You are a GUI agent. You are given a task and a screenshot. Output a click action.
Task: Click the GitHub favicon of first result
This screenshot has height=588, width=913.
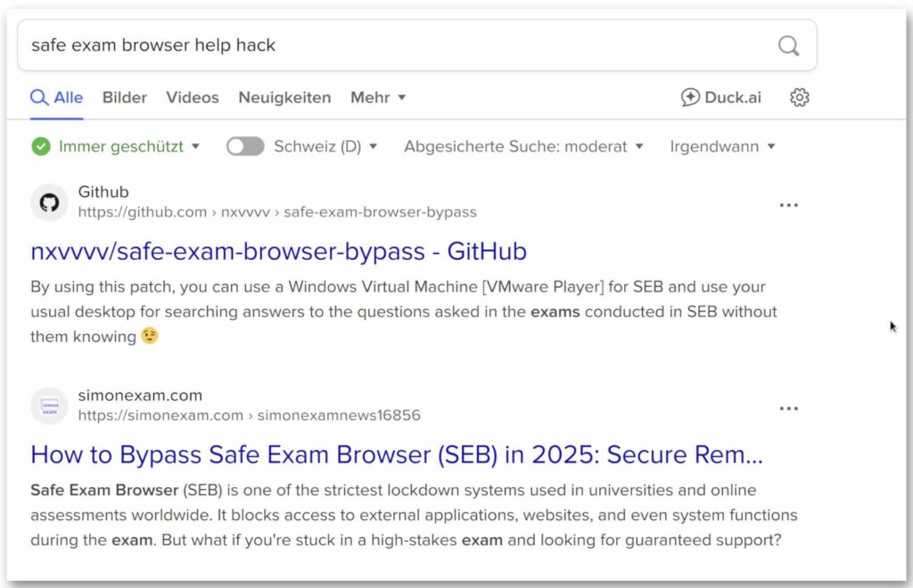(49, 202)
